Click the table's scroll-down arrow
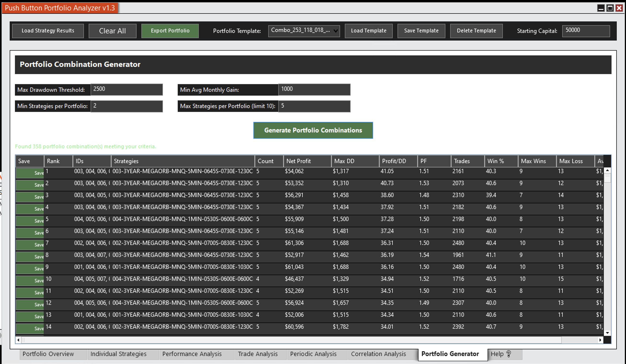This screenshot has height=364, width=626. tap(607, 333)
